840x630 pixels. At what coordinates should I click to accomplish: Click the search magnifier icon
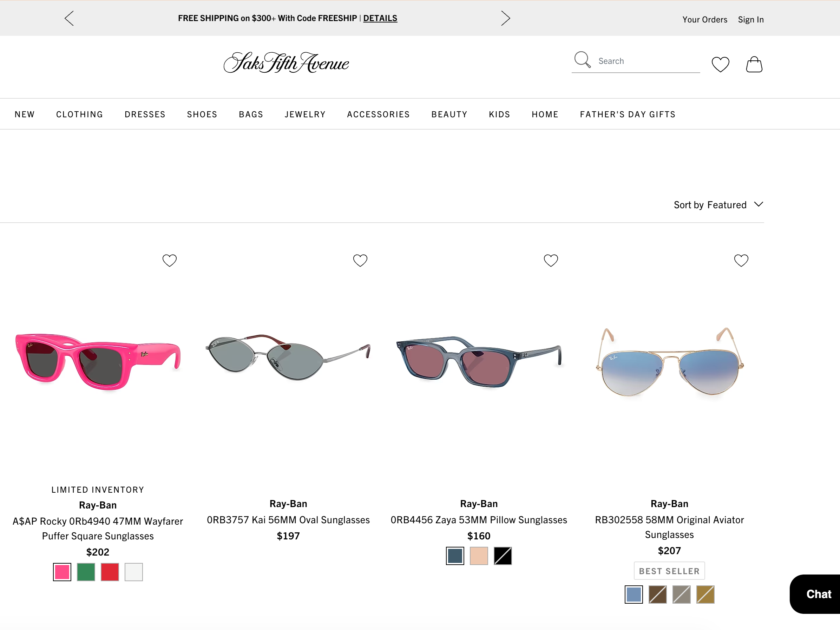582,60
